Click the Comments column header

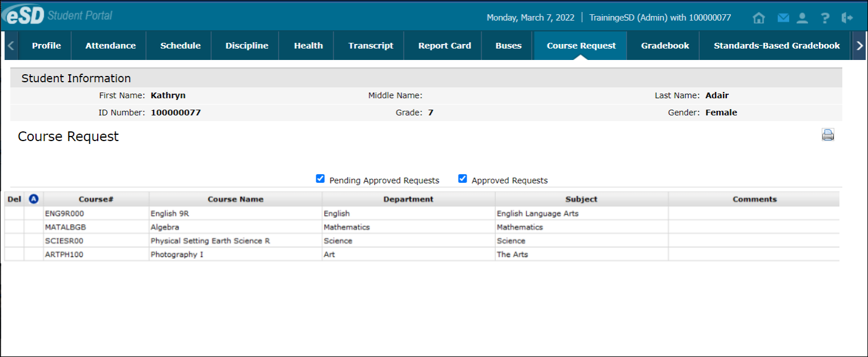[x=754, y=199]
